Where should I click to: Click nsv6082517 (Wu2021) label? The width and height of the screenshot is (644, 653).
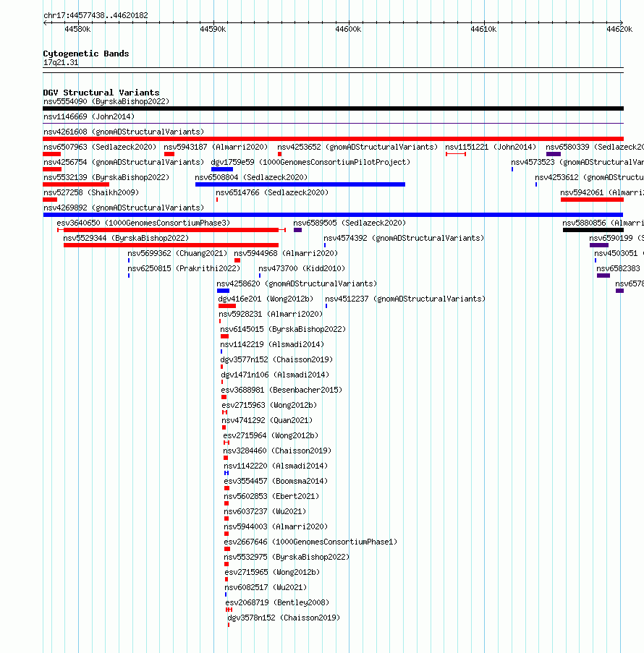266,588
